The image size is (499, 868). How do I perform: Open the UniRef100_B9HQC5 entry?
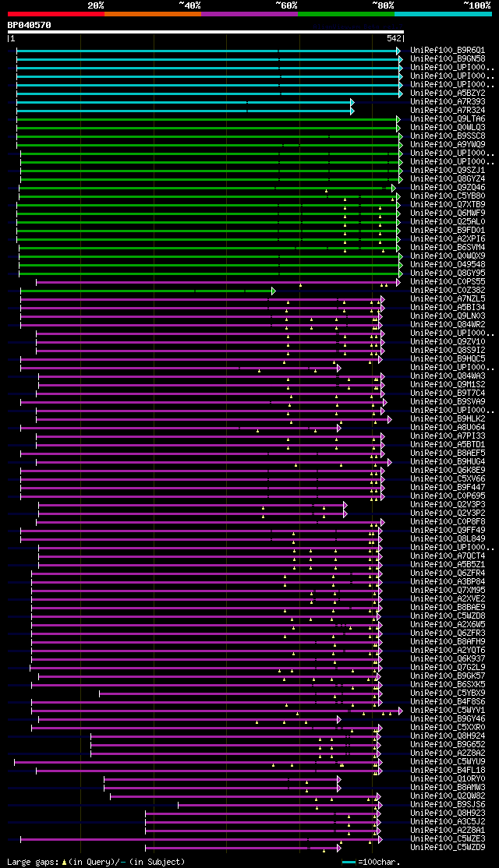click(x=448, y=358)
